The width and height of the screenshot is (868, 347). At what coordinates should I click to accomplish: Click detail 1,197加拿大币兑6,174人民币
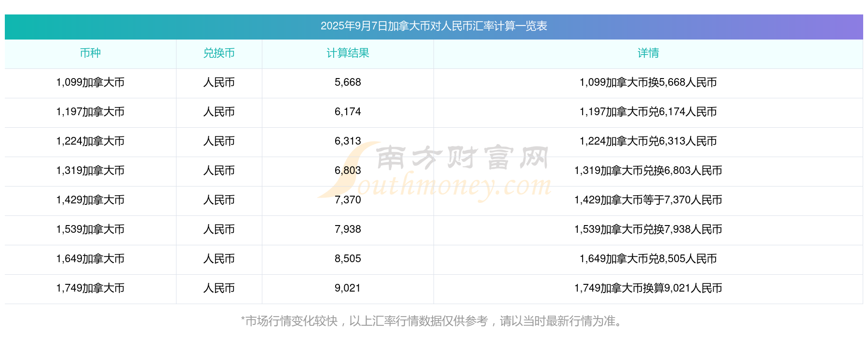pyautogui.click(x=648, y=112)
